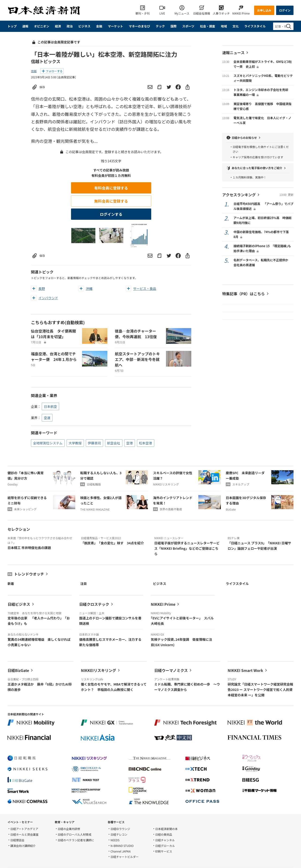This screenshot has height=868, width=301.
Task: Select ライフスタイル in the navigation bar
Action: click(255, 26)
